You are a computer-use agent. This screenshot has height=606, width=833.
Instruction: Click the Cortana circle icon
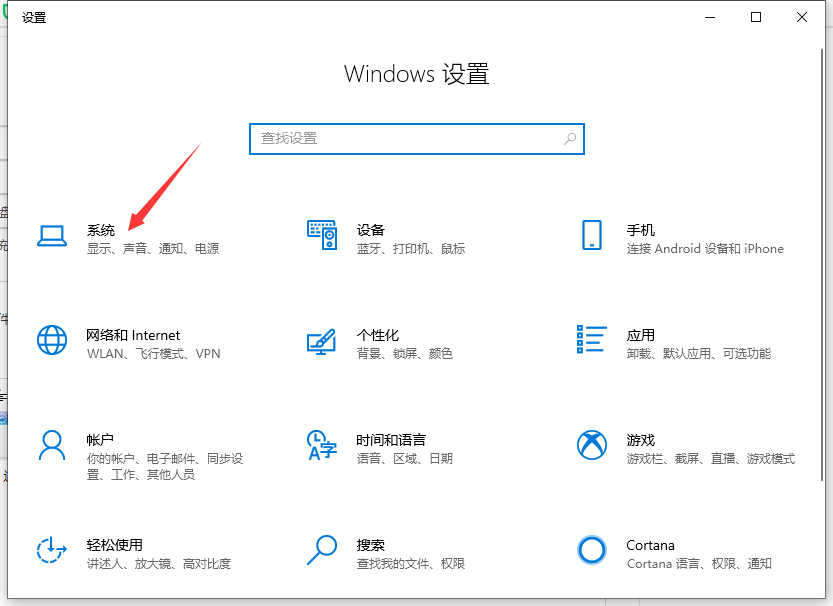point(591,550)
